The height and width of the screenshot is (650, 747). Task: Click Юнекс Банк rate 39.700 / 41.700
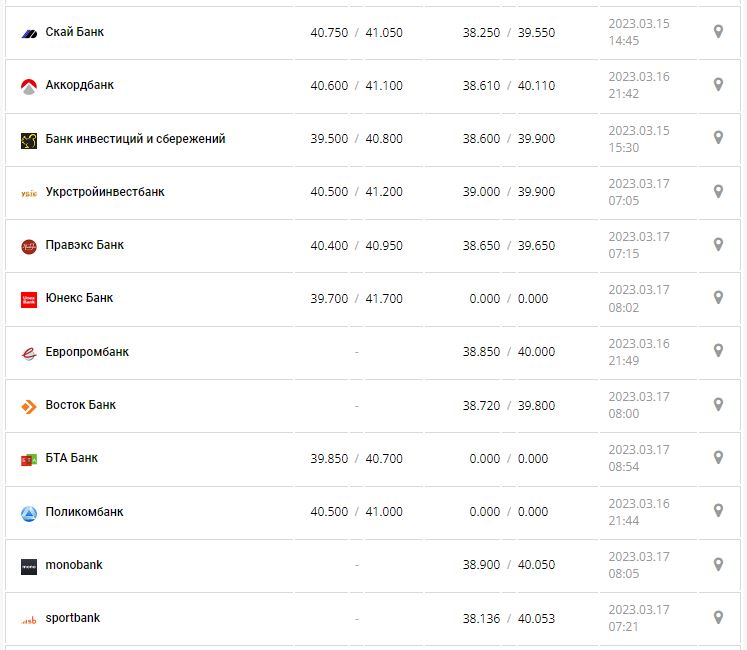coord(356,297)
